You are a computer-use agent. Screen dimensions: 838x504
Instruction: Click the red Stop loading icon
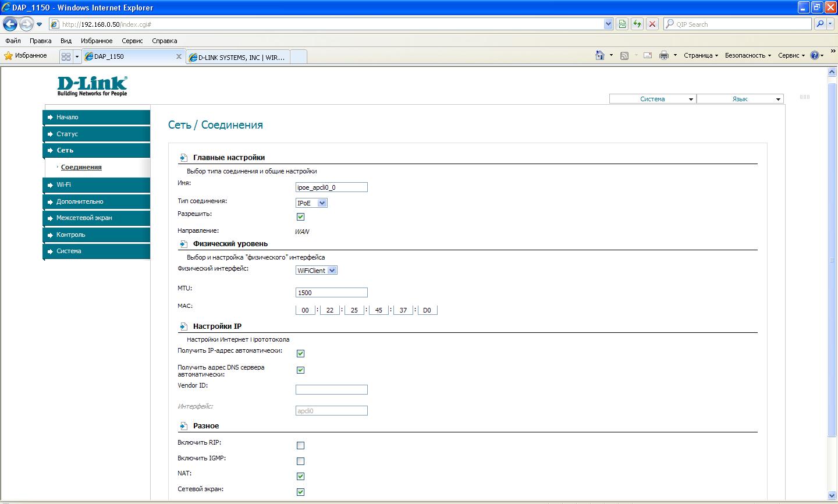652,24
